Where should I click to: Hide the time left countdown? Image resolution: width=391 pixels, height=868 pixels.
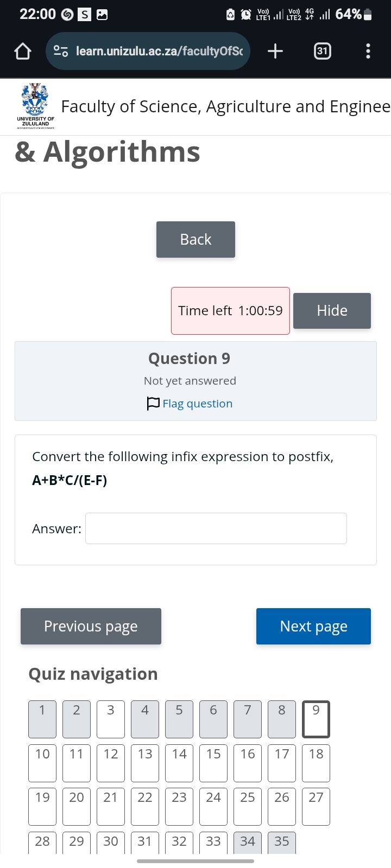[331, 310]
